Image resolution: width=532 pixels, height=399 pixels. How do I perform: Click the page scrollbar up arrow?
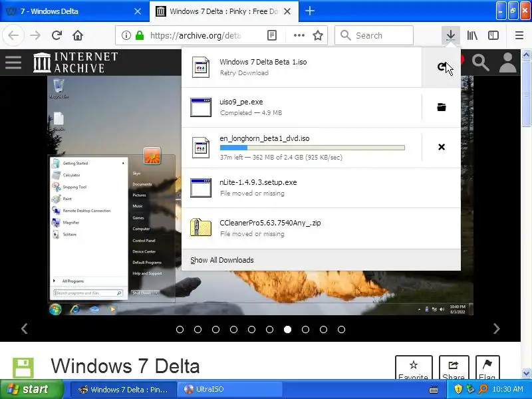tap(526, 55)
